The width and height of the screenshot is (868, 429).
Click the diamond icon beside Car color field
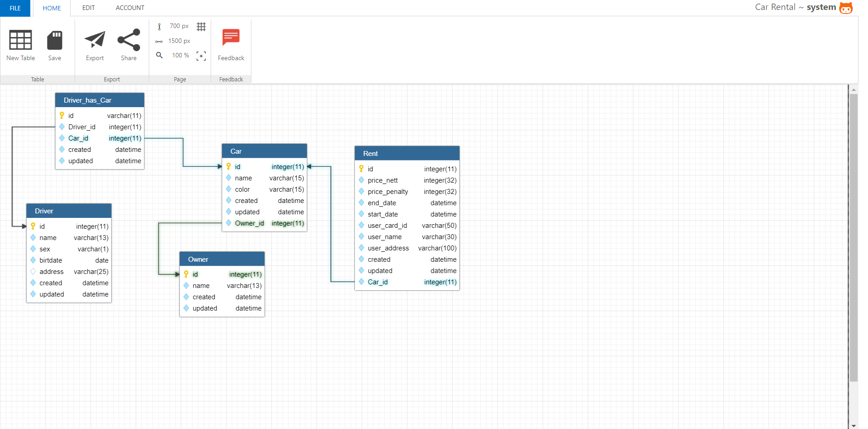tap(229, 189)
